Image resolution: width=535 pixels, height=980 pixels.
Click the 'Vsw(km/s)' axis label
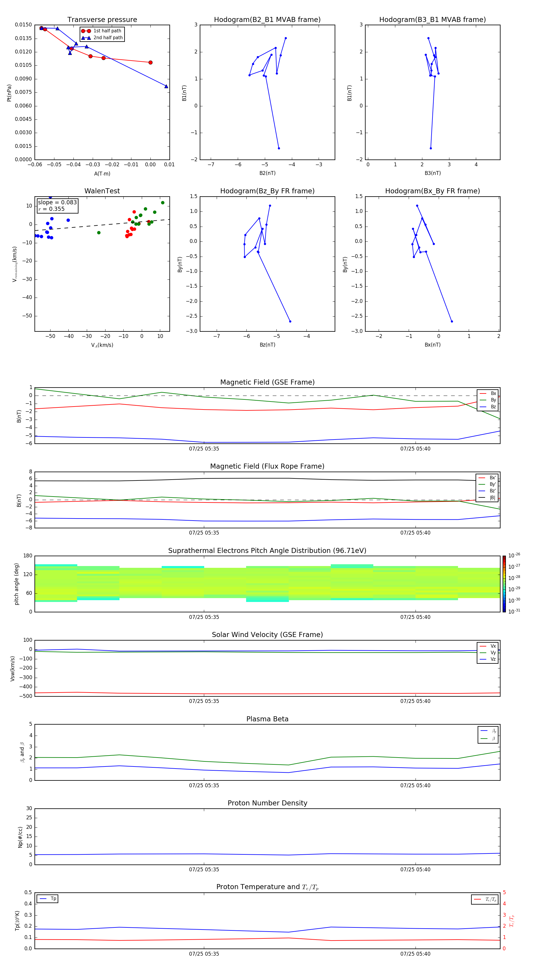point(12,668)
